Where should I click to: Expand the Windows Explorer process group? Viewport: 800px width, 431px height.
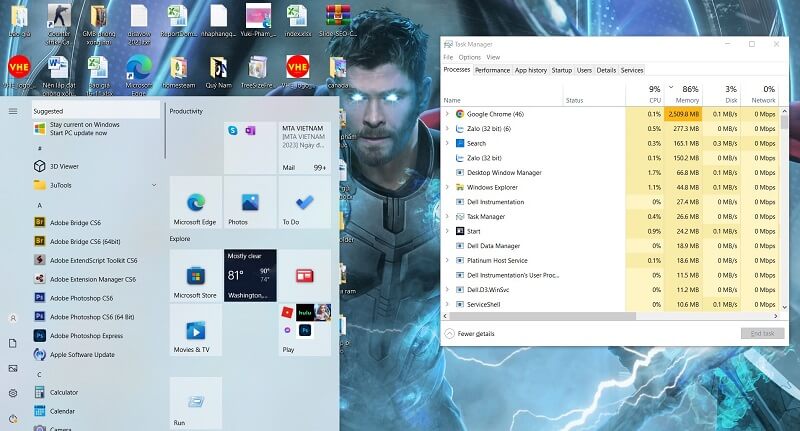(447, 187)
